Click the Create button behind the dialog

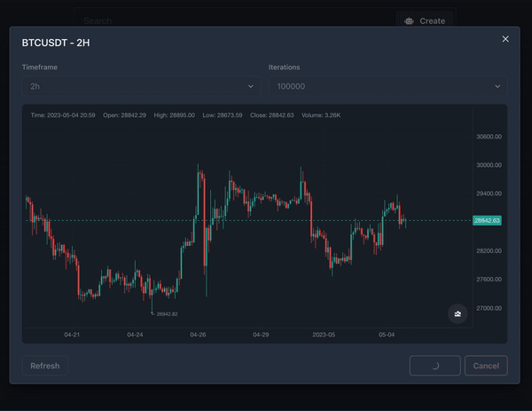pos(425,21)
